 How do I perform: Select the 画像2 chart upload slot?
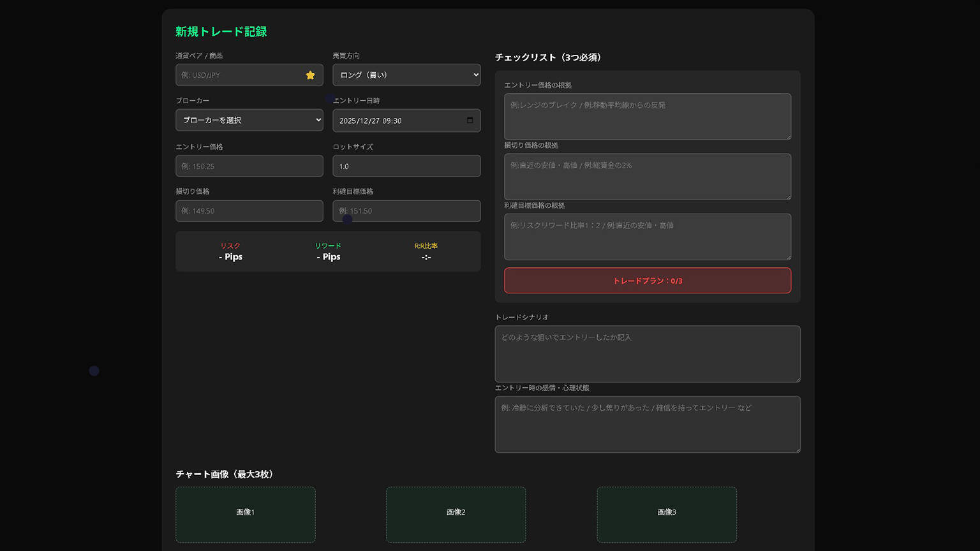456,515
